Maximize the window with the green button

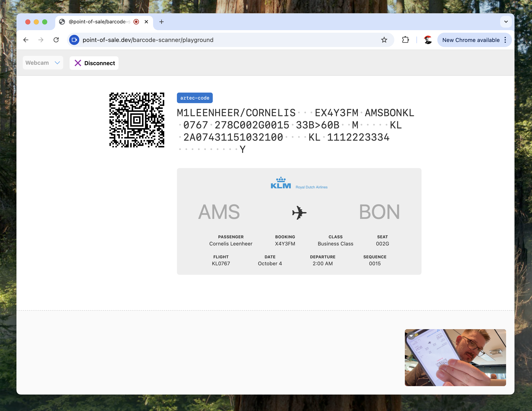click(x=44, y=22)
